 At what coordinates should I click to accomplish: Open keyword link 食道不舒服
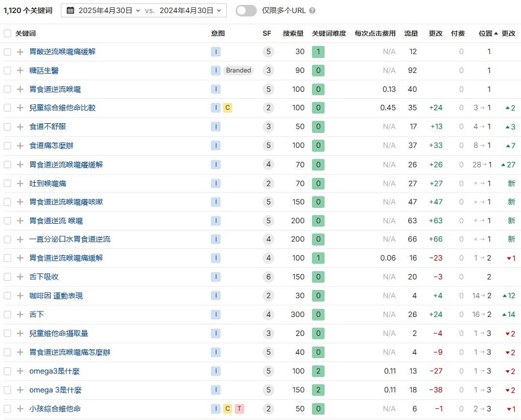point(48,126)
